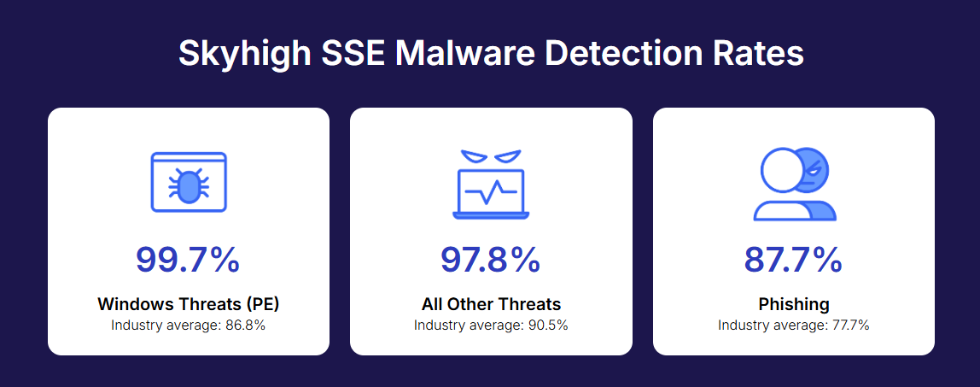The width and height of the screenshot is (980, 387).
Task: Click the Phishing label
Action: [794, 304]
